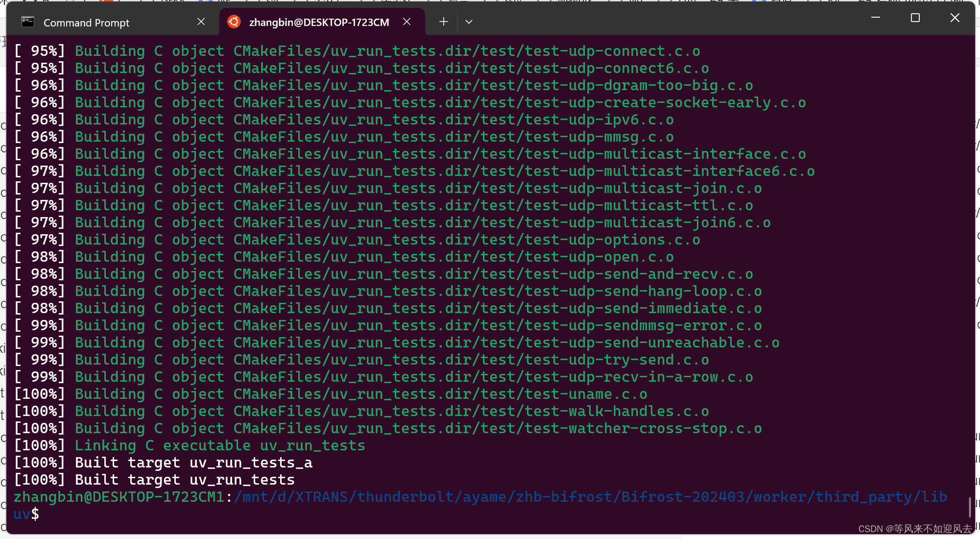Minimize the terminal window

[876, 18]
